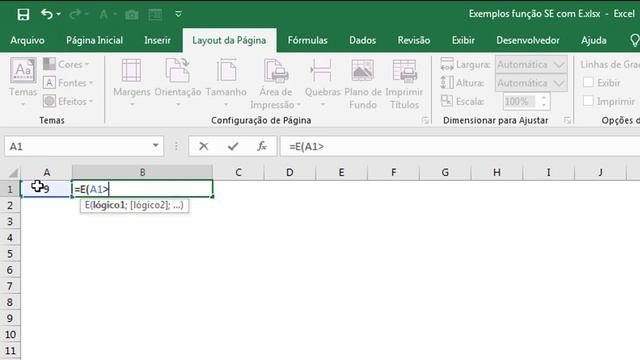Image resolution: width=640 pixels, height=360 pixels.
Task: Click the font color A icon in title bar
Action: click(104, 15)
